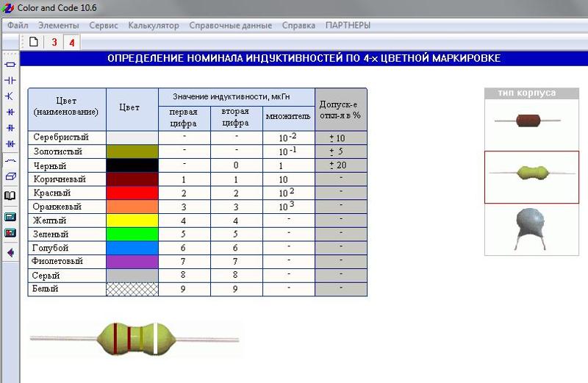
Task: Click the first brown band on inductor
Action: pyautogui.click(x=115, y=338)
